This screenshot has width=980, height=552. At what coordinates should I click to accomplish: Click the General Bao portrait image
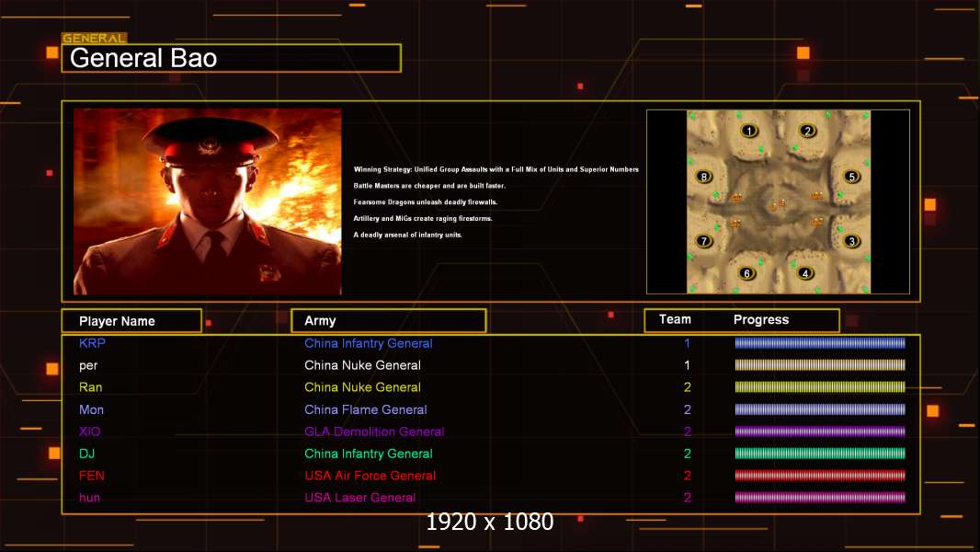pos(208,201)
